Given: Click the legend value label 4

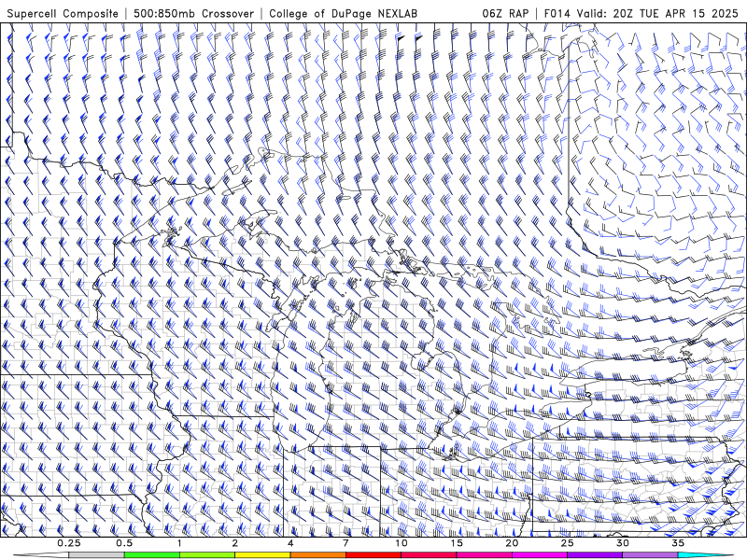Looking at the screenshot, I should tap(290, 543).
